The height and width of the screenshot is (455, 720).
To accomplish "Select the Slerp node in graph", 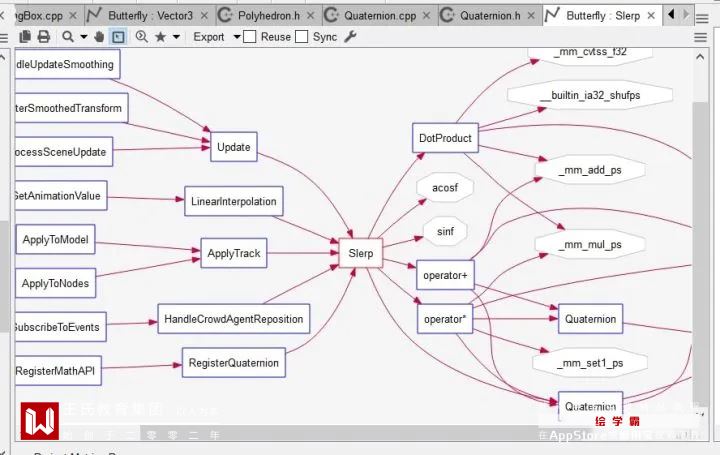I will coord(360,253).
